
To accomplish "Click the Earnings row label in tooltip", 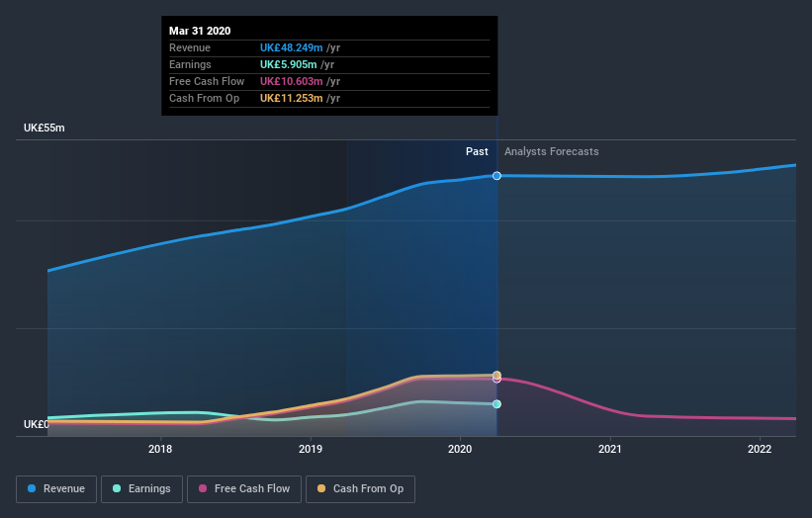I will click(x=190, y=64).
